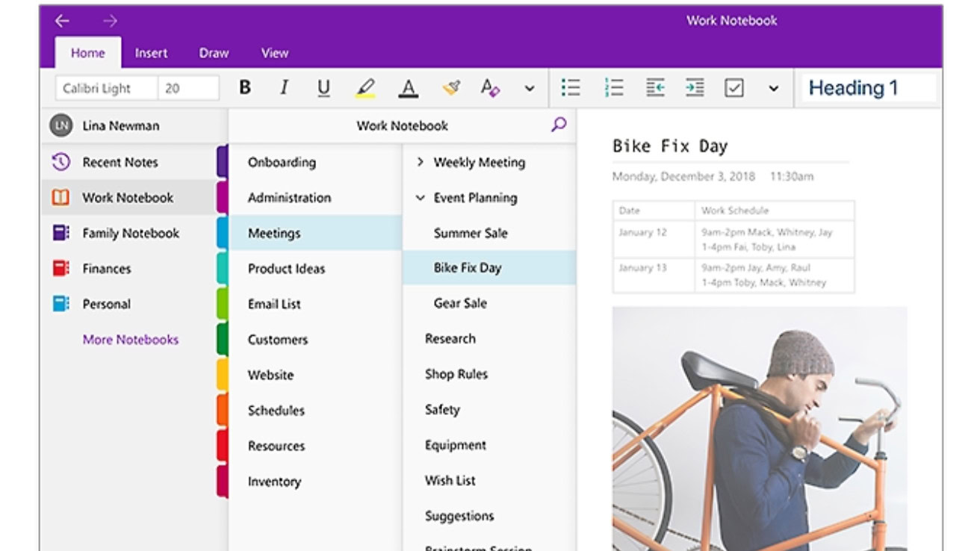Image resolution: width=980 pixels, height=551 pixels.
Task: Toggle the To-Do checkbox tag
Action: pos(734,88)
